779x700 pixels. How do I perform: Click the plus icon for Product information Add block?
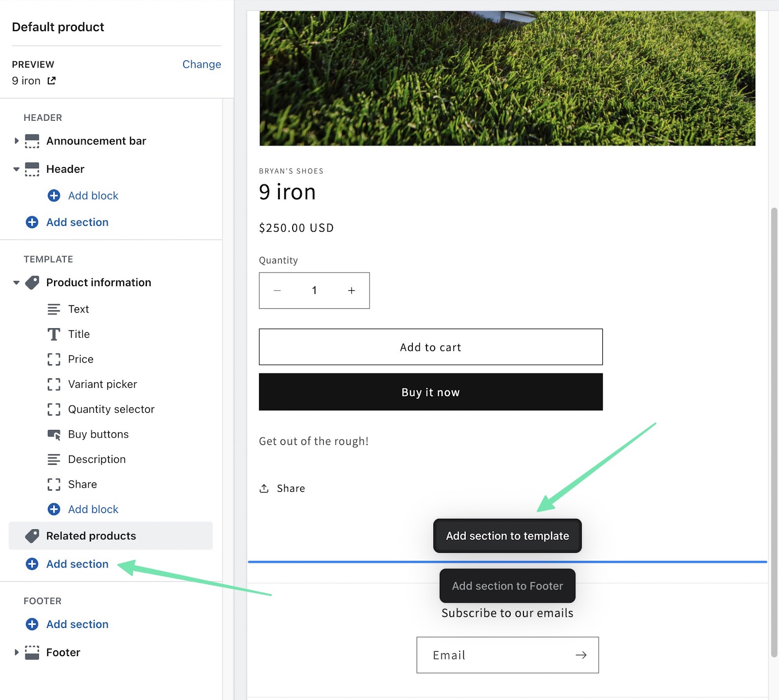(54, 509)
